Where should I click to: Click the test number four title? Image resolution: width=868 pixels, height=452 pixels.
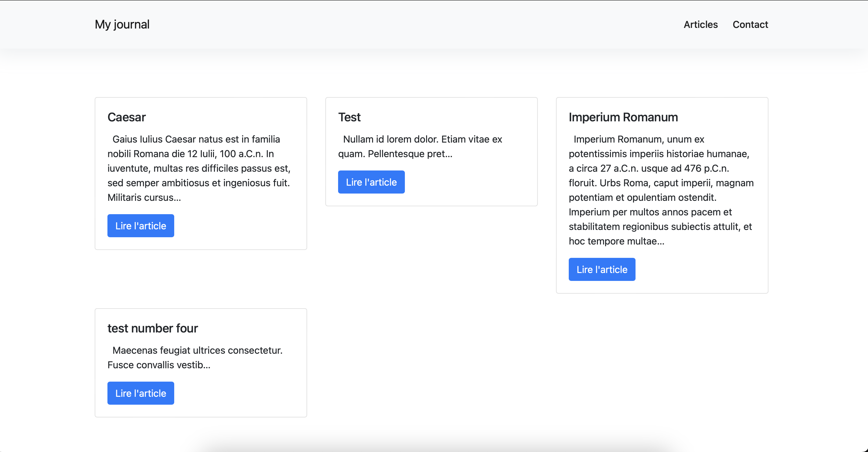pos(152,328)
